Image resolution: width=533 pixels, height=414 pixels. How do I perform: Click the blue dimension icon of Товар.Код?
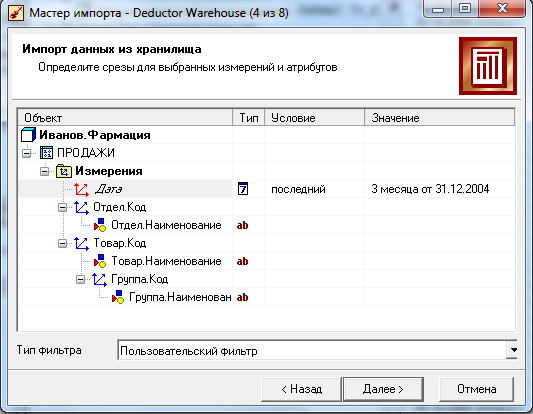82,243
